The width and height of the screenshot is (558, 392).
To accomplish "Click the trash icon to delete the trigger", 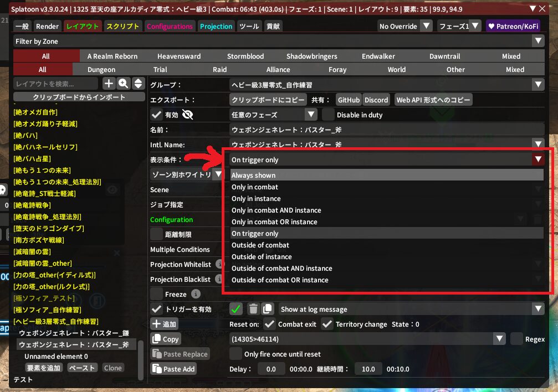I will tap(253, 309).
